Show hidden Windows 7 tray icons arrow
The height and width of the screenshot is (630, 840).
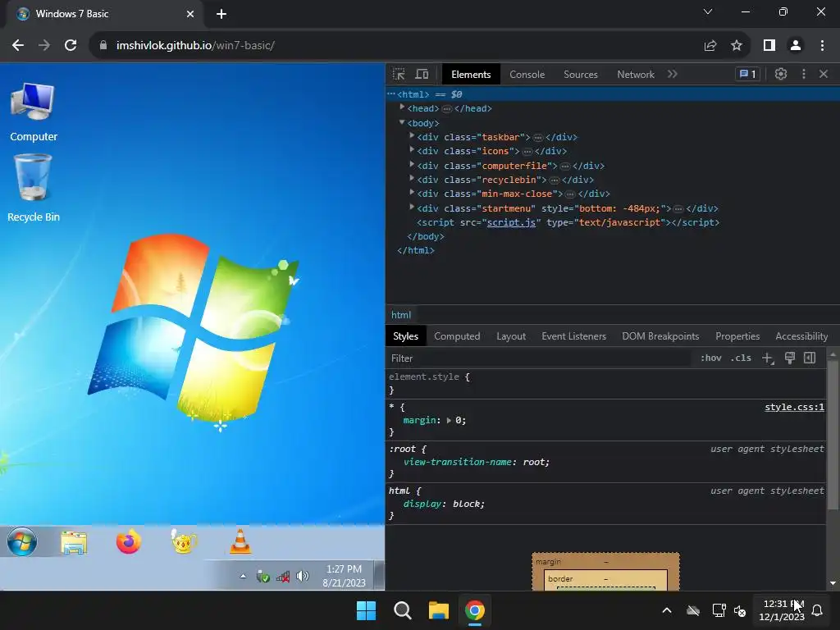(243, 577)
